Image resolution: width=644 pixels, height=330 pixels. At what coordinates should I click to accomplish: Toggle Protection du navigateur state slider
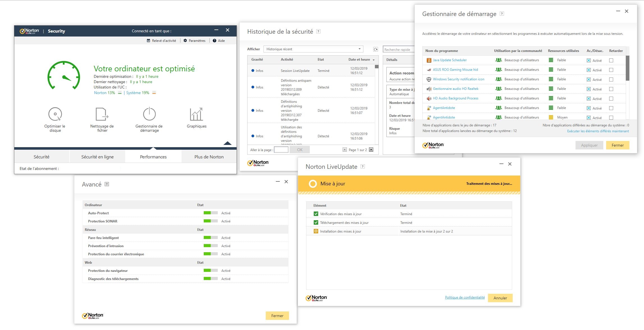click(210, 270)
